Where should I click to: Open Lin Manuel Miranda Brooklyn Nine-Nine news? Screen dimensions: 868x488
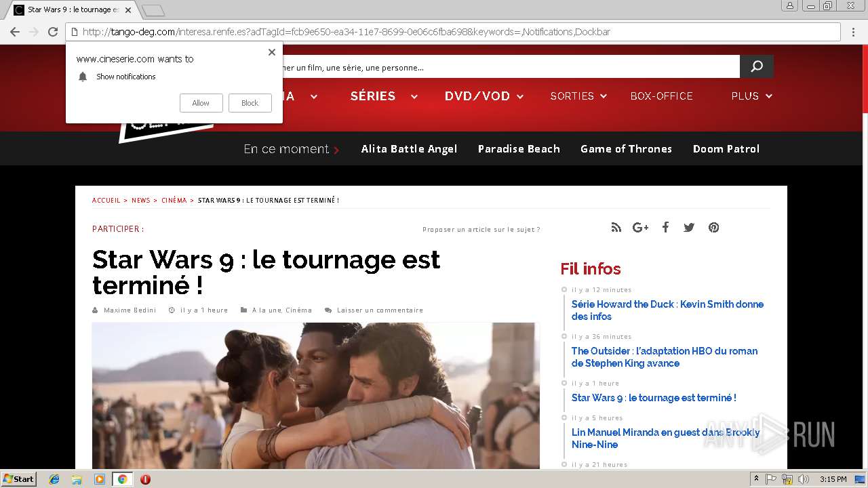pyautogui.click(x=665, y=439)
